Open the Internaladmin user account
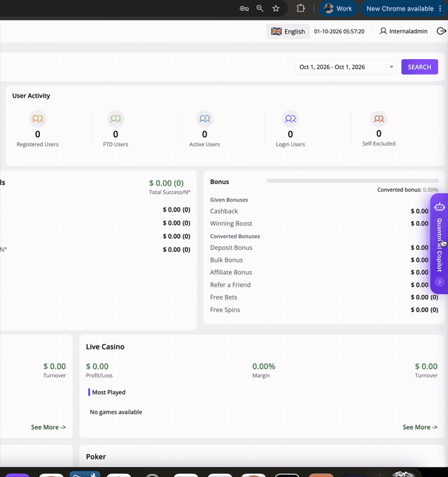 click(x=404, y=31)
